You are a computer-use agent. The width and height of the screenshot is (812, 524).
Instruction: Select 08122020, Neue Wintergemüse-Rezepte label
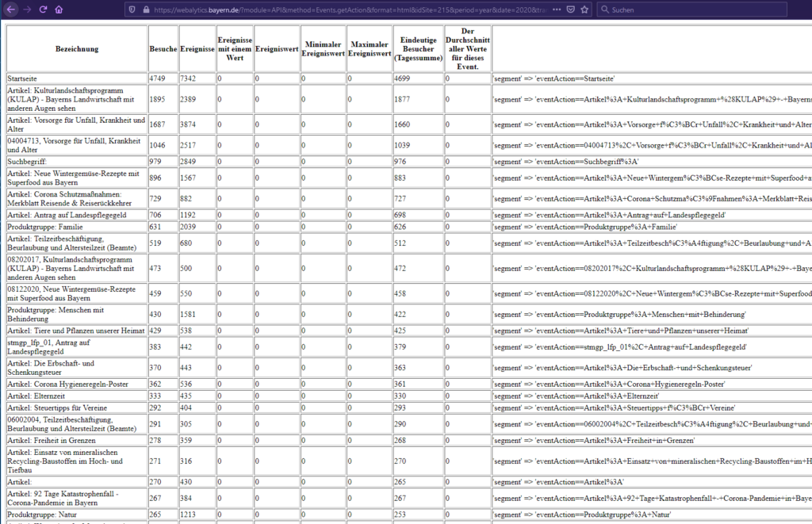[x=71, y=293]
